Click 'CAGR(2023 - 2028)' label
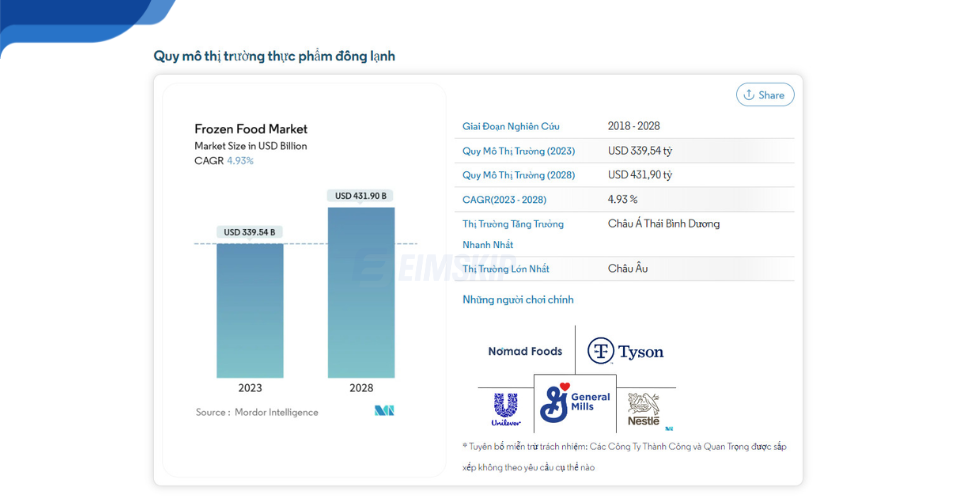This screenshot has height=500, width=960. pyautogui.click(x=504, y=200)
